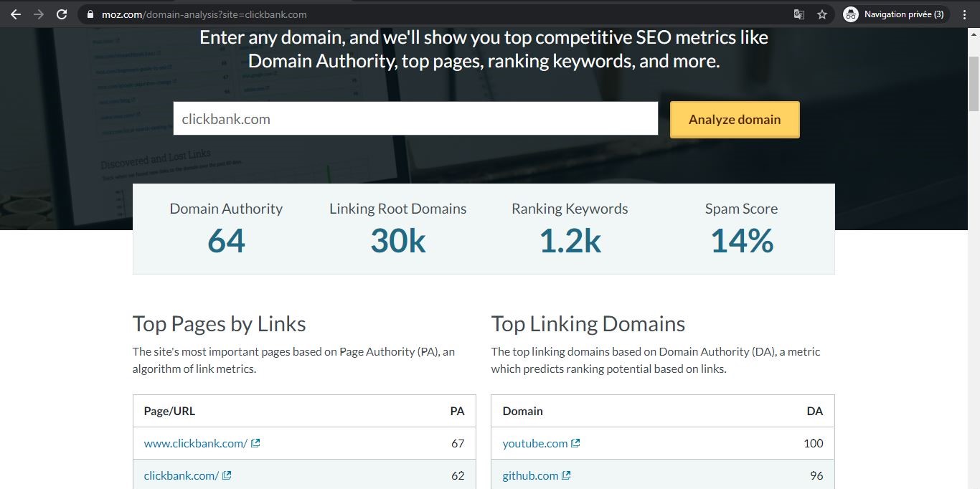The height and width of the screenshot is (489, 980).
Task: Click DA value 96 for github.com
Action: [816, 475]
